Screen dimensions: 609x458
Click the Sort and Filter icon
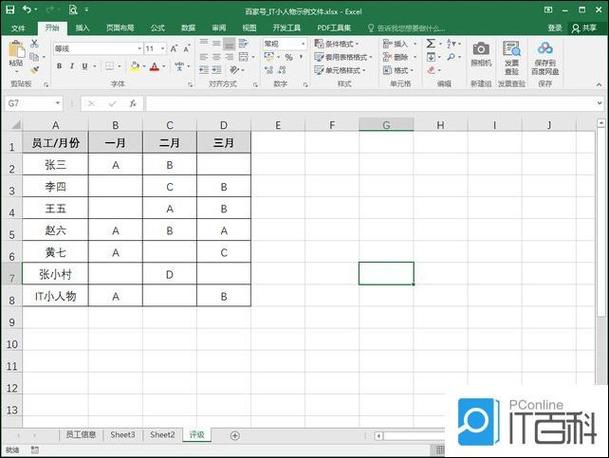(x=451, y=44)
